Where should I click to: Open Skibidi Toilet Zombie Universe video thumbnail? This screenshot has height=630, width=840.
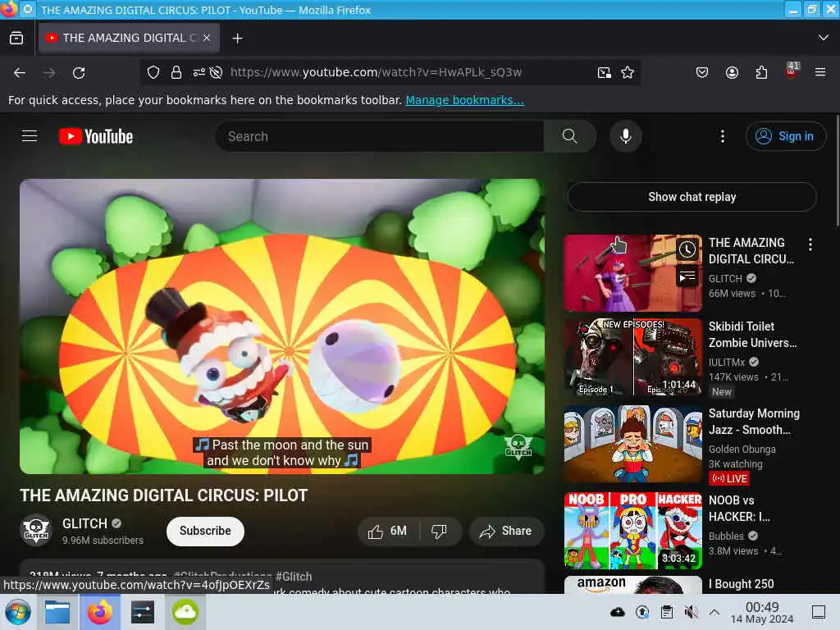pos(632,357)
